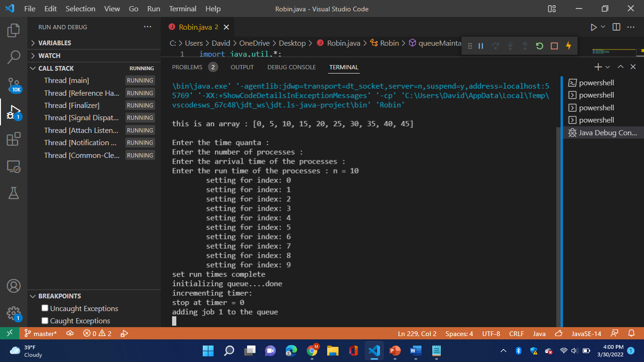Click the Run Java play button
644x362 pixels.
pyautogui.click(x=594, y=27)
